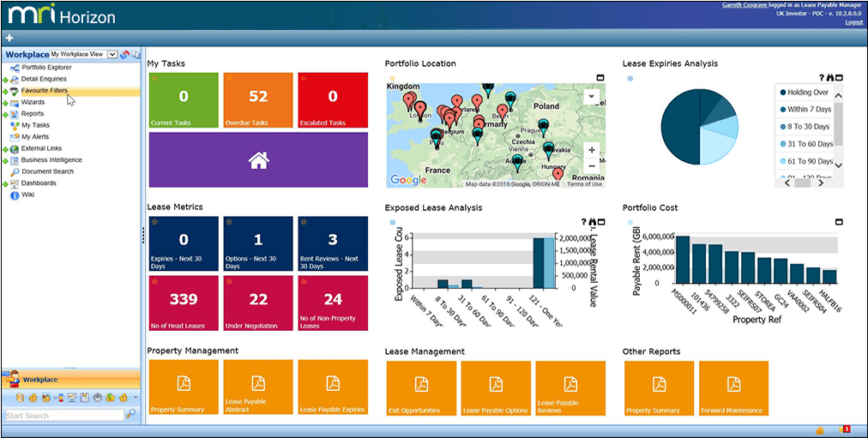Open My Tasks from the sidebar
Screen dimensions: 868x438
35,125
